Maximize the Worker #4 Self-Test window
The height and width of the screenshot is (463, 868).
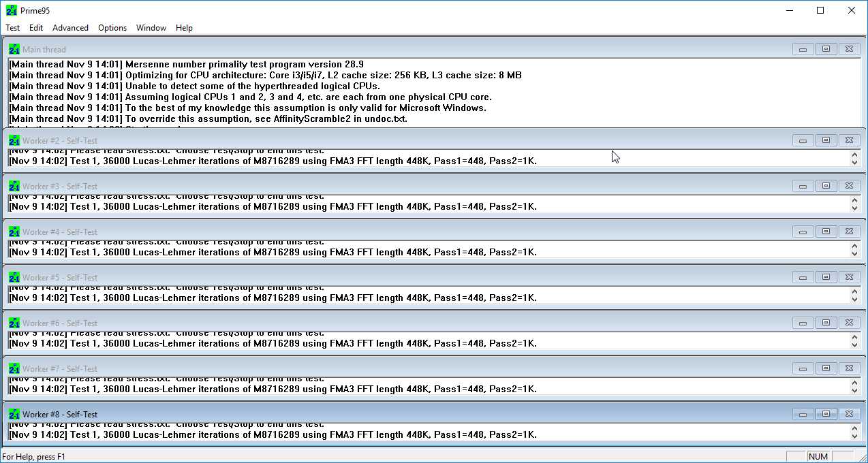[826, 231]
